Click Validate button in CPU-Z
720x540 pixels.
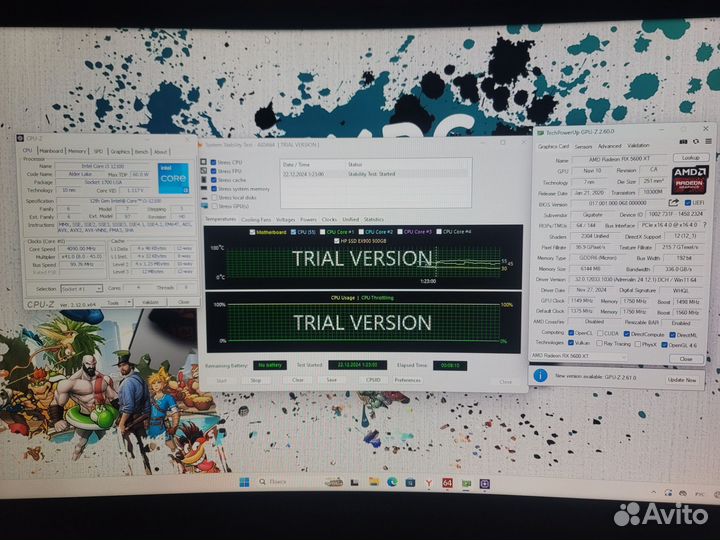click(150, 302)
